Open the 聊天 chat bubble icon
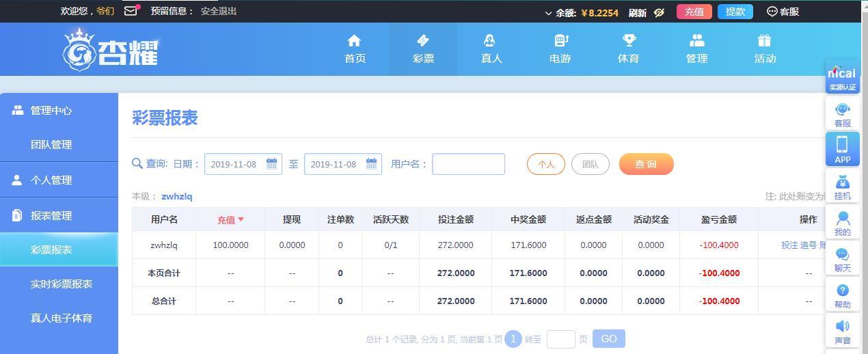This screenshot has height=354, width=868. pyautogui.click(x=843, y=254)
